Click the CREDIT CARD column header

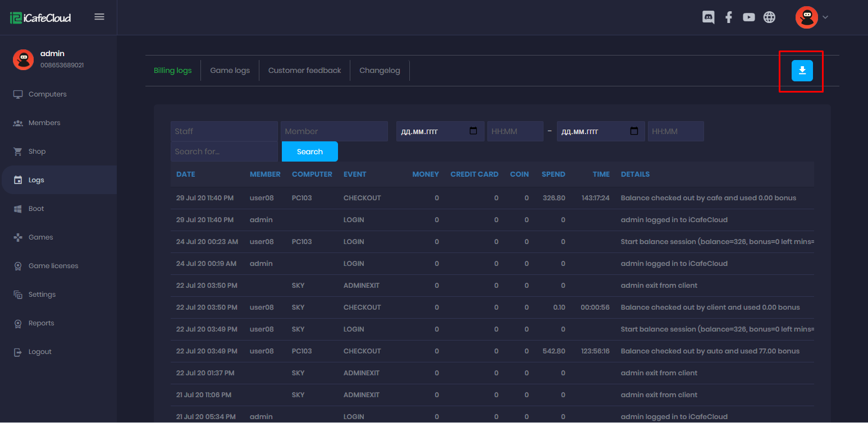click(474, 174)
